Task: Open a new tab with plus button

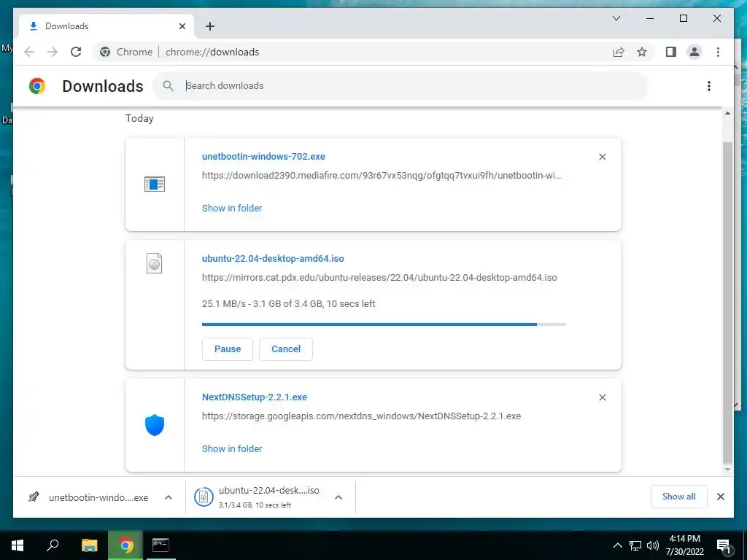Action: pyautogui.click(x=209, y=26)
